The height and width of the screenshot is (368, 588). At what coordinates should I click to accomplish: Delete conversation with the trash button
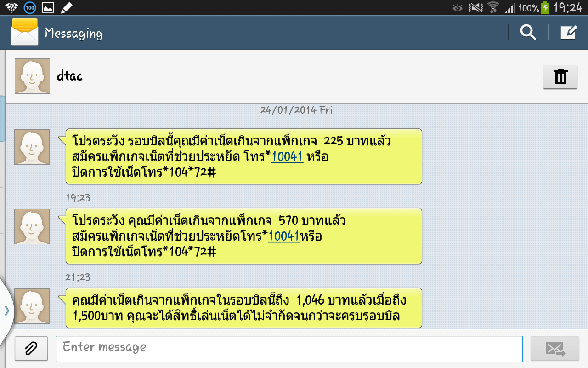tap(560, 76)
